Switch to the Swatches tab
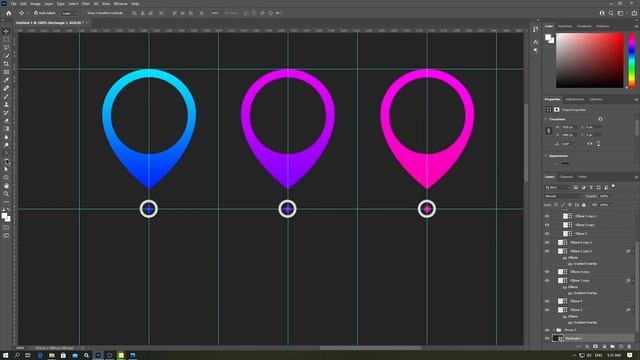 click(x=565, y=26)
